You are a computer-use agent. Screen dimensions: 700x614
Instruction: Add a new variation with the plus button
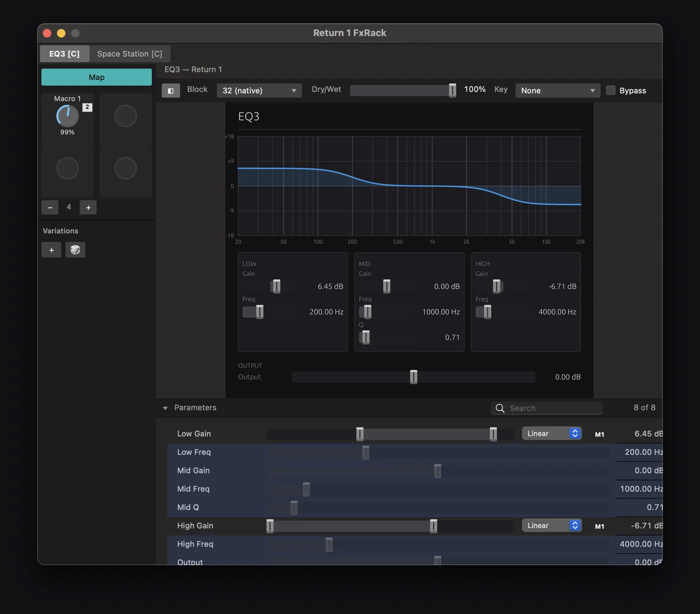(51, 250)
